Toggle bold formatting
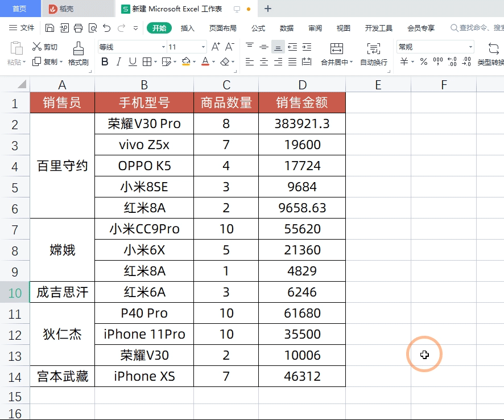This screenshot has height=420, width=504. [x=105, y=61]
